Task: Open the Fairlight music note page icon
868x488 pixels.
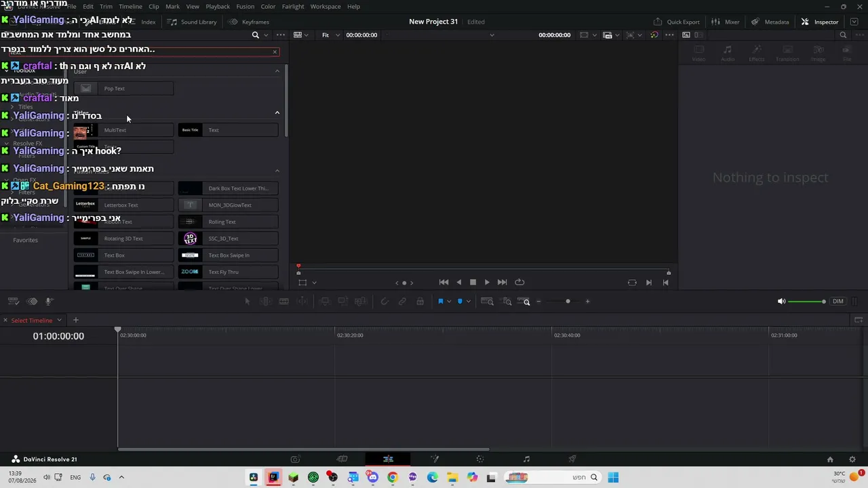Action: click(x=526, y=459)
